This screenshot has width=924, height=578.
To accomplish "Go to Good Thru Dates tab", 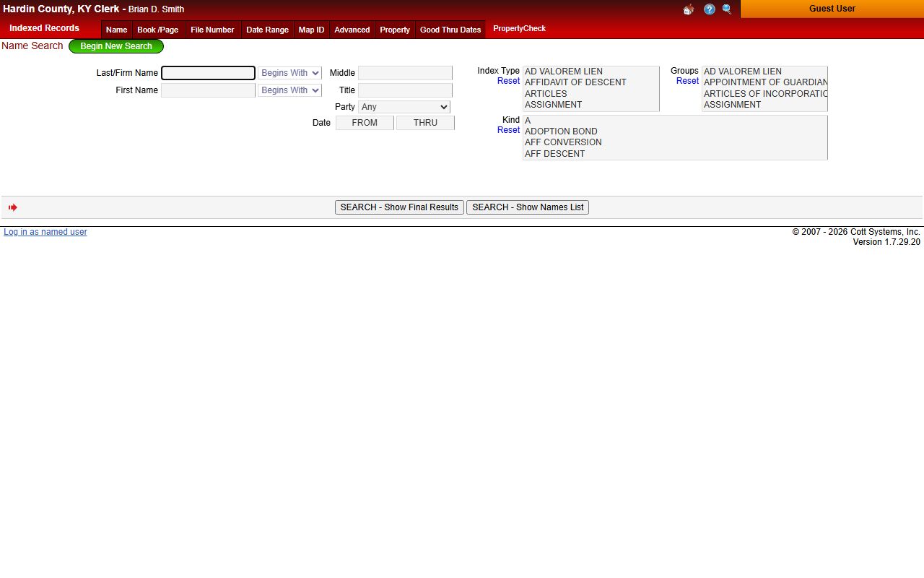I will click(x=450, y=30).
